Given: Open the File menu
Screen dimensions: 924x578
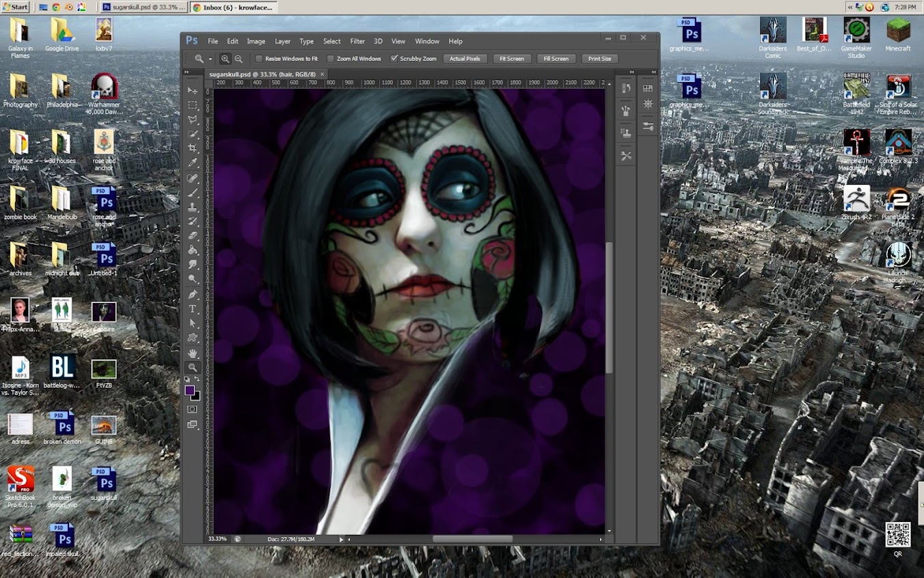Looking at the screenshot, I should tap(213, 41).
